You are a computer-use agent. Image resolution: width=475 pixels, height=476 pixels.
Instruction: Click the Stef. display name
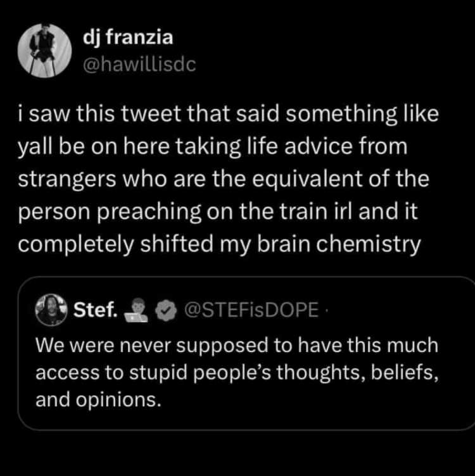coord(96,310)
